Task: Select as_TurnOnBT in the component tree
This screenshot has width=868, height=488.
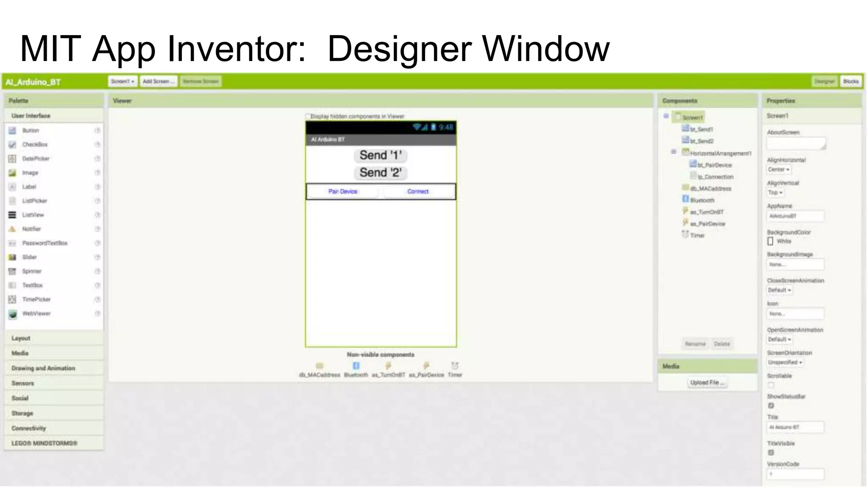Action: point(707,212)
